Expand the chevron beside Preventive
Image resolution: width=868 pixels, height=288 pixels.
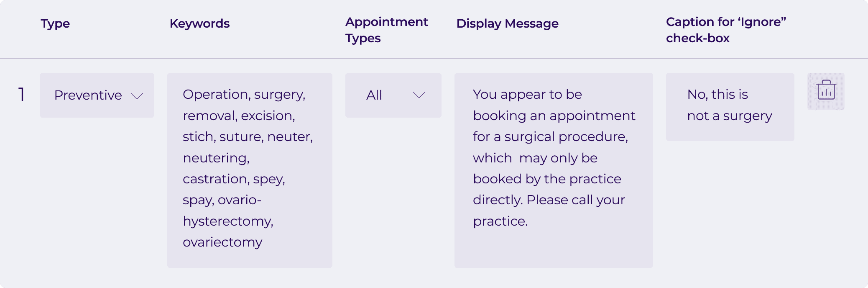136,96
